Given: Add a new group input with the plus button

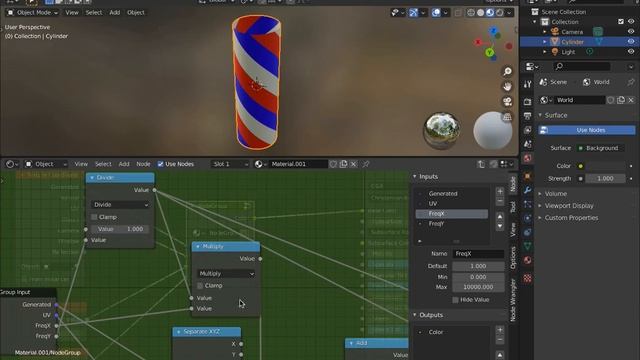Looking at the screenshot, I should [x=500, y=191].
